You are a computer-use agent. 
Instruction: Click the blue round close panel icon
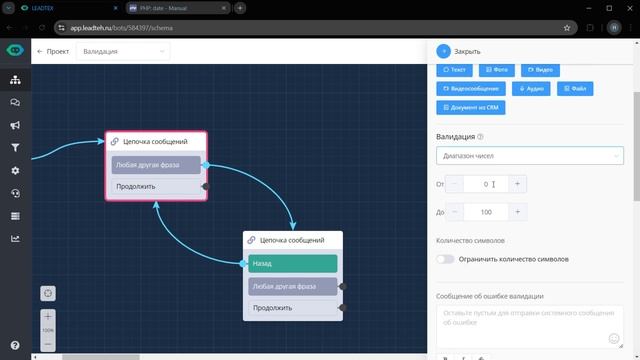443,51
